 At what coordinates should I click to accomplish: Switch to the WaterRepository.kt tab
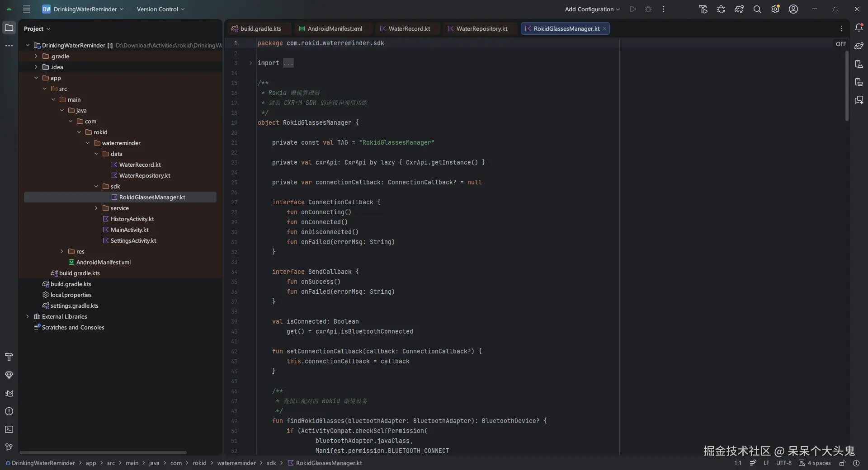click(481, 28)
